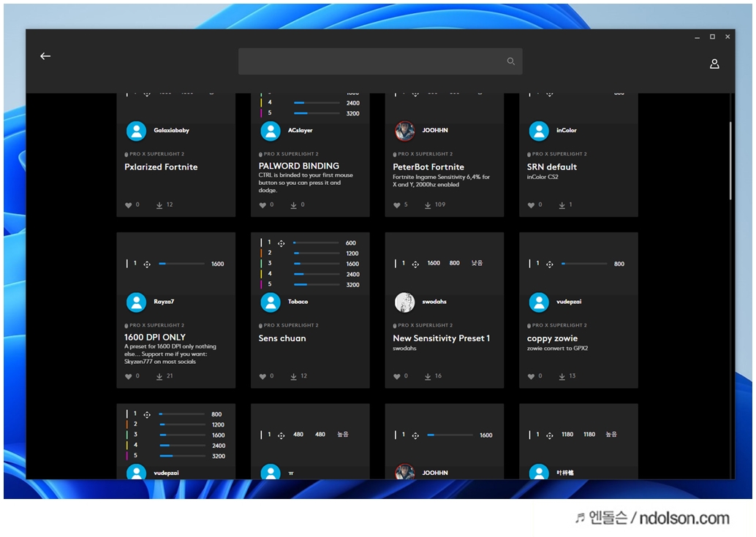
Task: Click vudepzai's avatar on coppy zowie card
Action: click(539, 302)
